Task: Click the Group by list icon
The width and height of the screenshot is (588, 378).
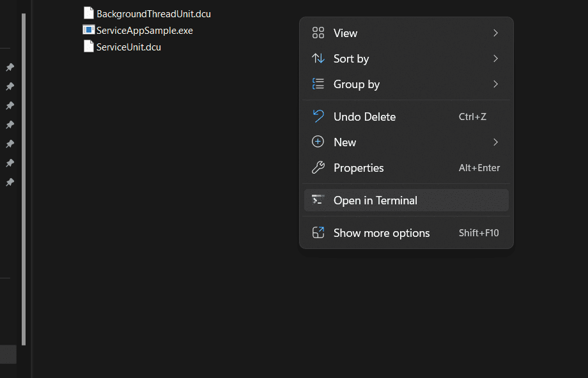Action: pos(318,84)
